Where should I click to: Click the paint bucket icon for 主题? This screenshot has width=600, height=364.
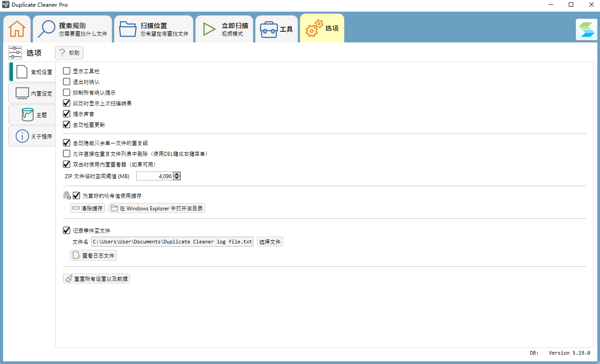[x=28, y=115]
